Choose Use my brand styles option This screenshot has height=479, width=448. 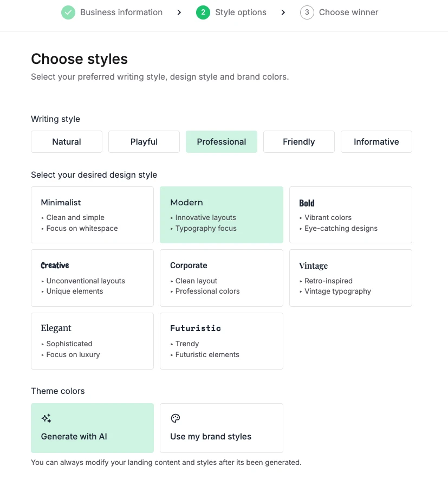tap(222, 428)
